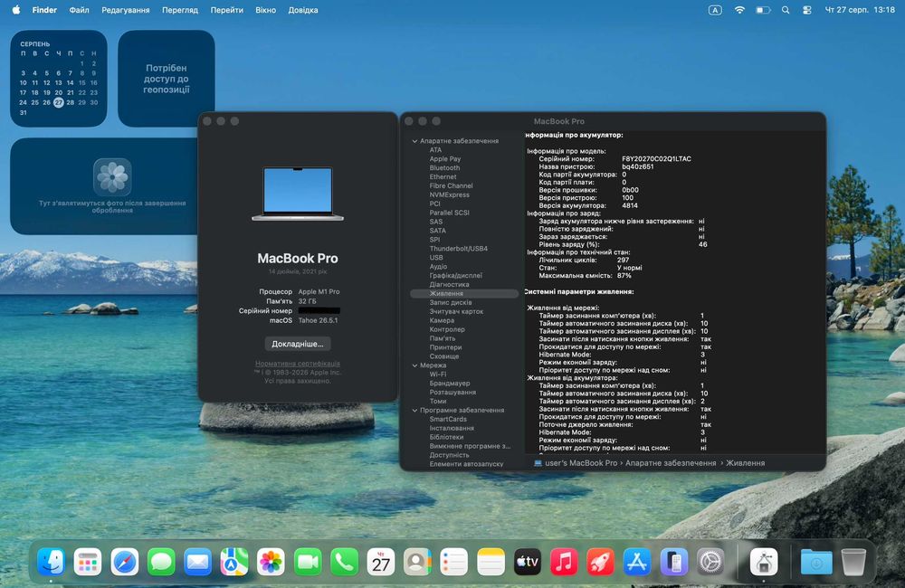
Task: Select Брандмауер in sidebar
Action: pyautogui.click(x=450, y=384)
